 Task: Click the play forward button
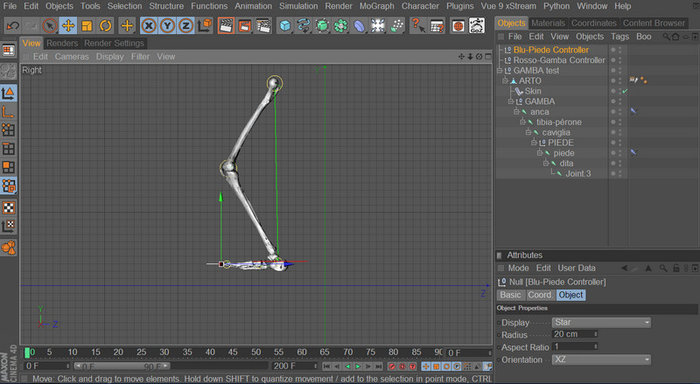click(358, 367)
